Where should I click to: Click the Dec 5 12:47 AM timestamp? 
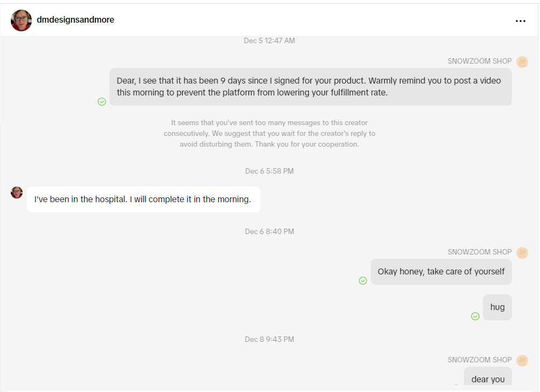pos(269,40)
